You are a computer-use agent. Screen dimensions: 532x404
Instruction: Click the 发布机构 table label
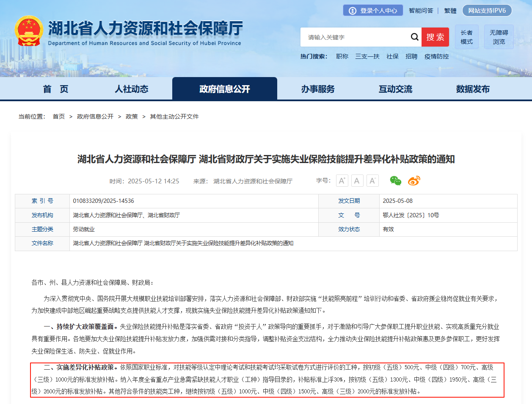[x=42, y=215]
